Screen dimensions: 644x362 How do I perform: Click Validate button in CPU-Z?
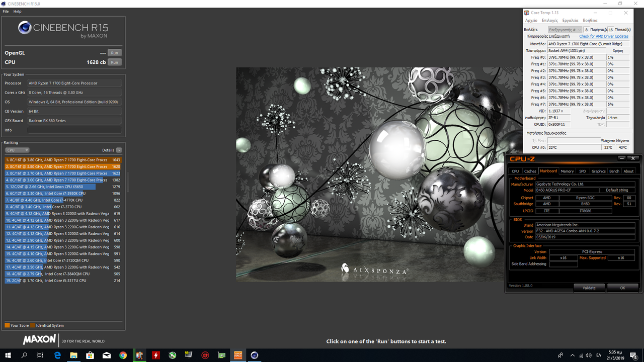589,288
